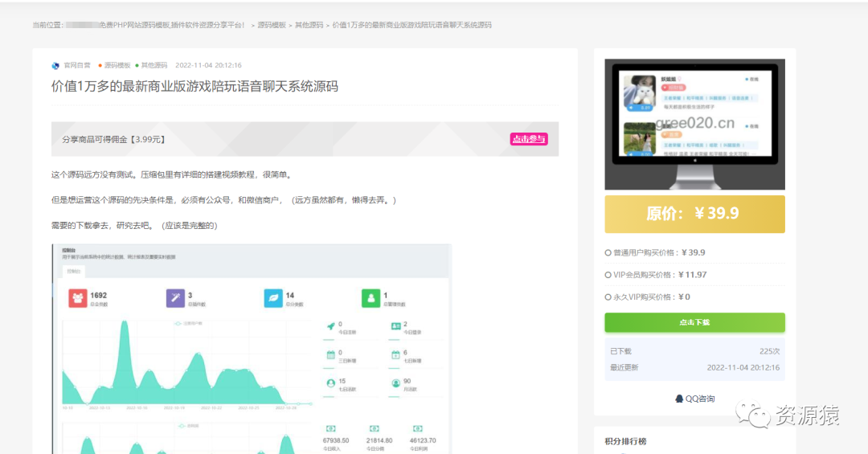Click the 已下载 225次 row
This screenshot has height=454, width=868.
click(x=694, y=352)
